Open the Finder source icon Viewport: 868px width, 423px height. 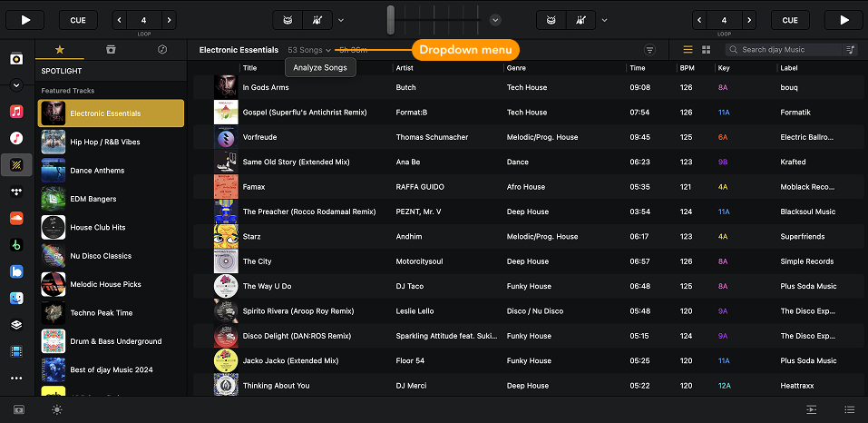16,299
